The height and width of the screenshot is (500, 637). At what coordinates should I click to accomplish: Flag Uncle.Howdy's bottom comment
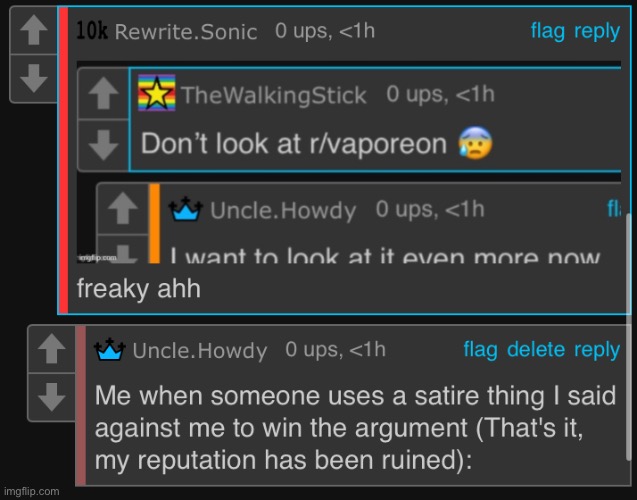coord(480,350)
